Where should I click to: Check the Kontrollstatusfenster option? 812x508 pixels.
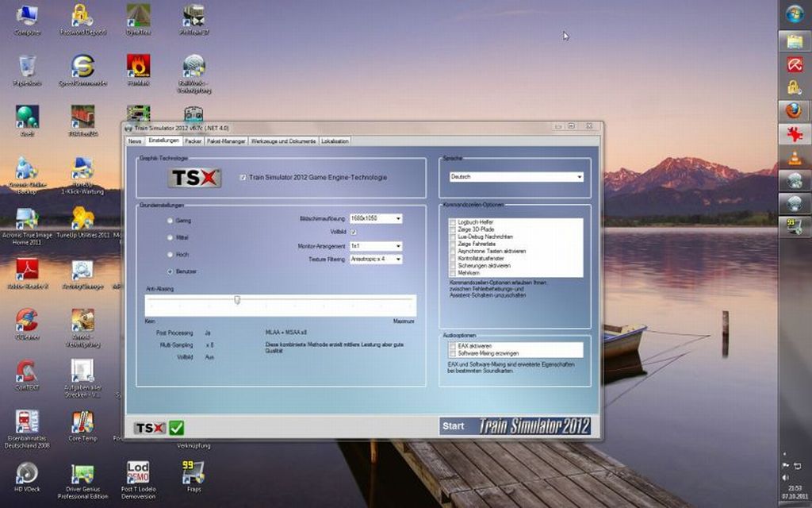(x=453, y=258)
